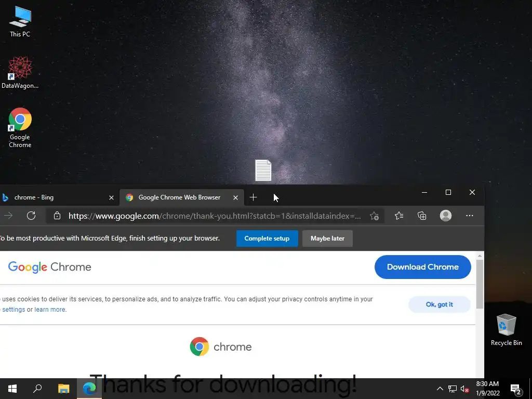
Task: Open the Favorites list
Action: coord(399,216)
